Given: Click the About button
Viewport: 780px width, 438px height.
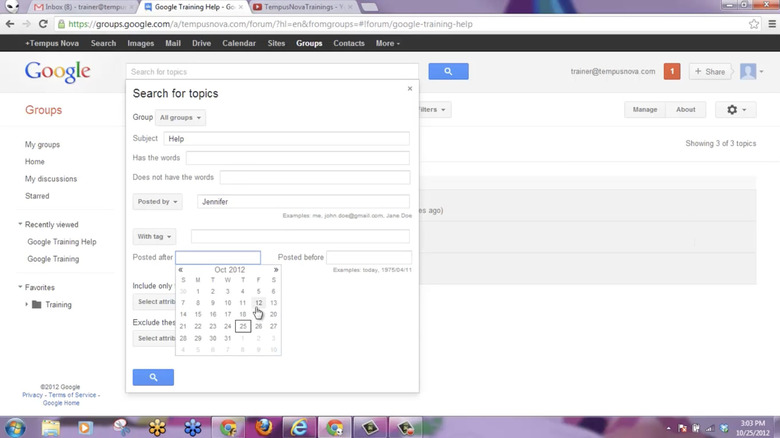Looking at the screenshot, I should point(685,110).
